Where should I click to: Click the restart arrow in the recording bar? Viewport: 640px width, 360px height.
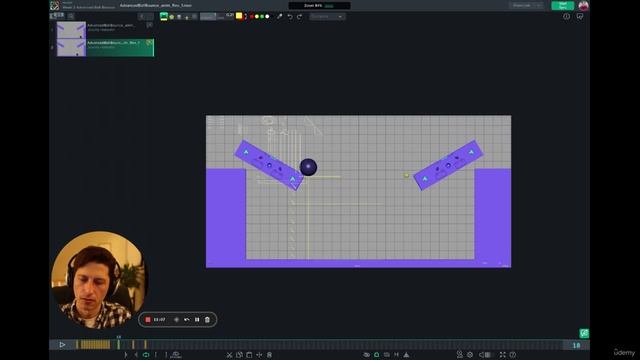click(187, 320)
